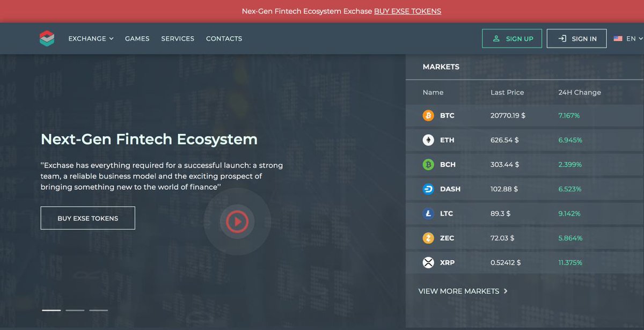Click the Zcash ZEC coin icon
Viewport: 644px width, 330px height.
pos(428,238)
